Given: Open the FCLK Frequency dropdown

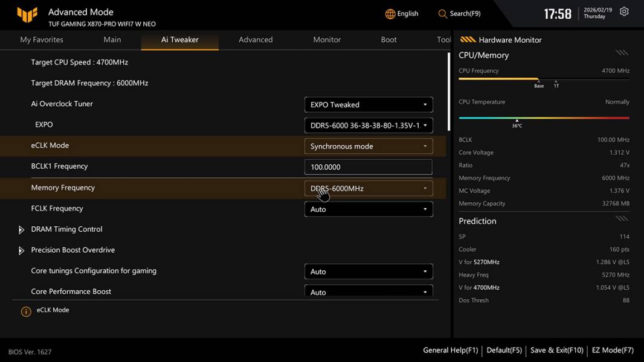Looking at the screenshot, I should point(369,209).
